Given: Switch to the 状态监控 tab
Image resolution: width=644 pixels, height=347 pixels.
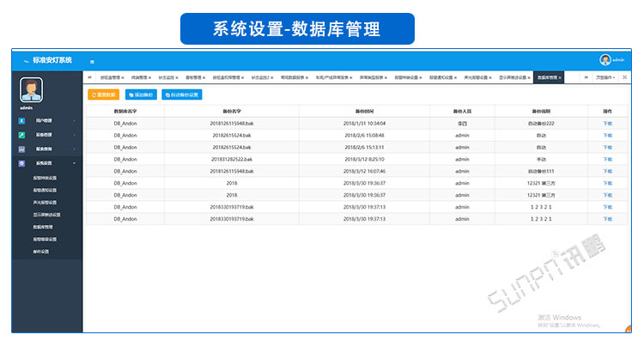Looking at the screenshot, I should point(165,77).
